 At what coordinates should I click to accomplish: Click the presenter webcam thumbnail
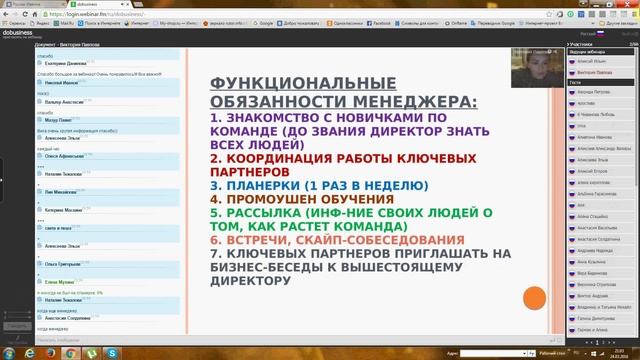tap(538, 68)
